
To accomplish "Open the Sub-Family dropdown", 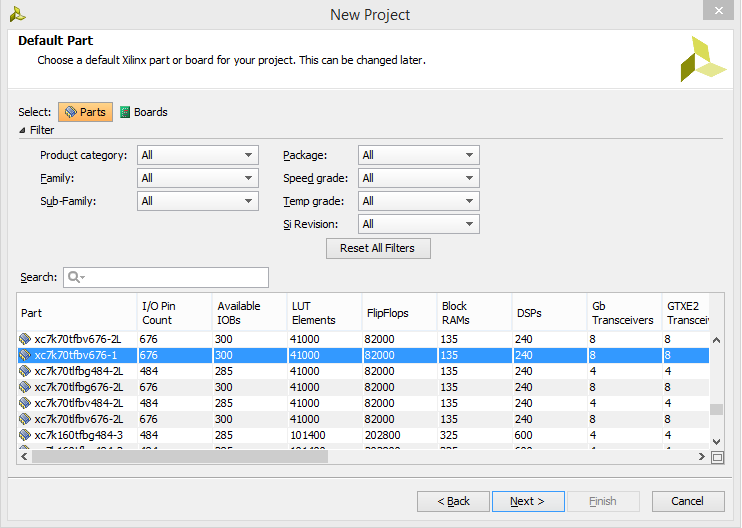I will (198, 201).
